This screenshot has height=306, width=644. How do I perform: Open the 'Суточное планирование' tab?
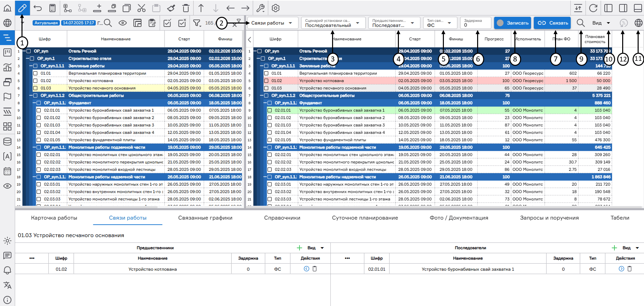(x=365, y=218)
